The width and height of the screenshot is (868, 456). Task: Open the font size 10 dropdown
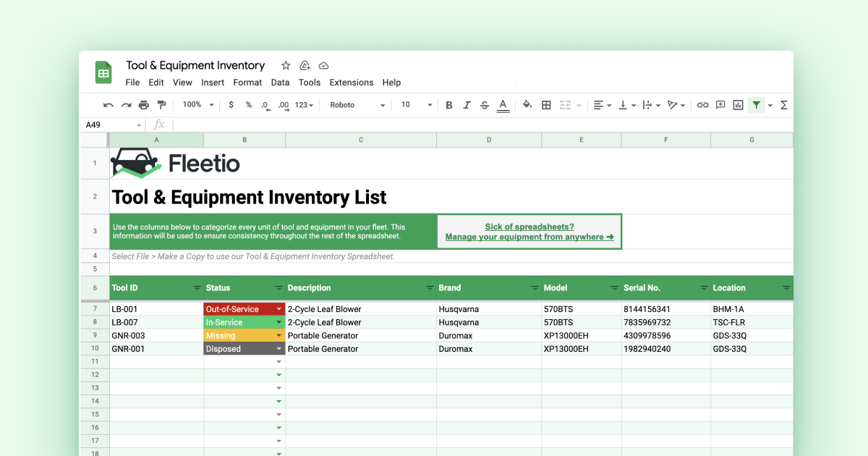coord(417,105)
